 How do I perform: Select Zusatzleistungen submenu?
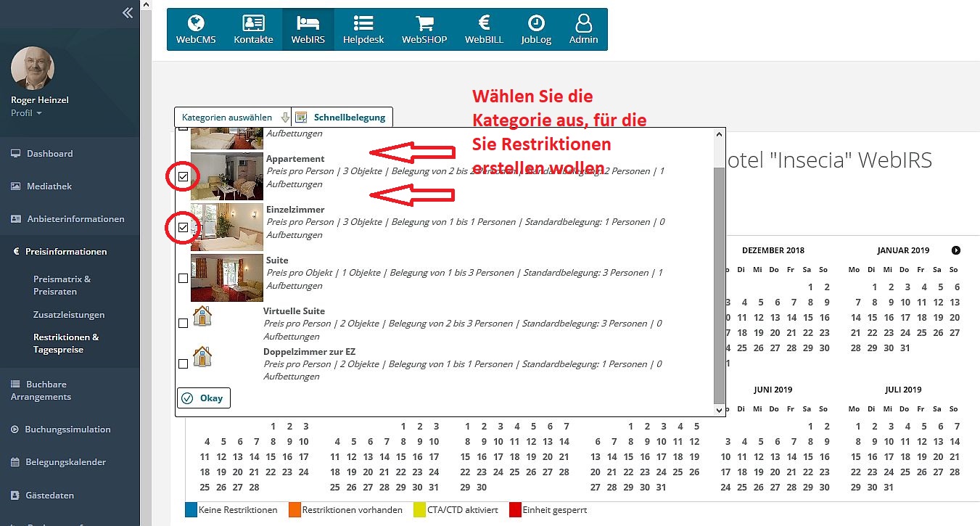click(69, 315)
